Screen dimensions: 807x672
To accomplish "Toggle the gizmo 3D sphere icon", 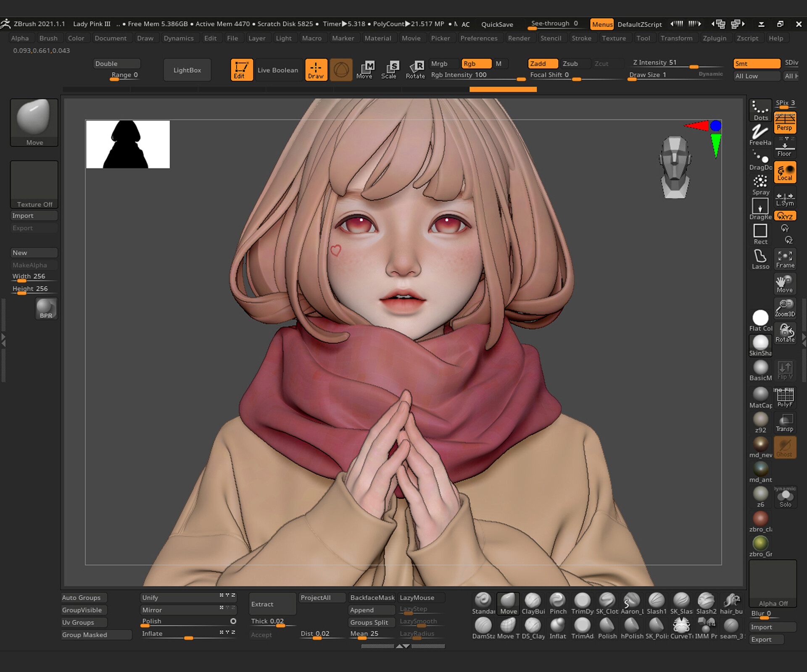I will (341, 70).
